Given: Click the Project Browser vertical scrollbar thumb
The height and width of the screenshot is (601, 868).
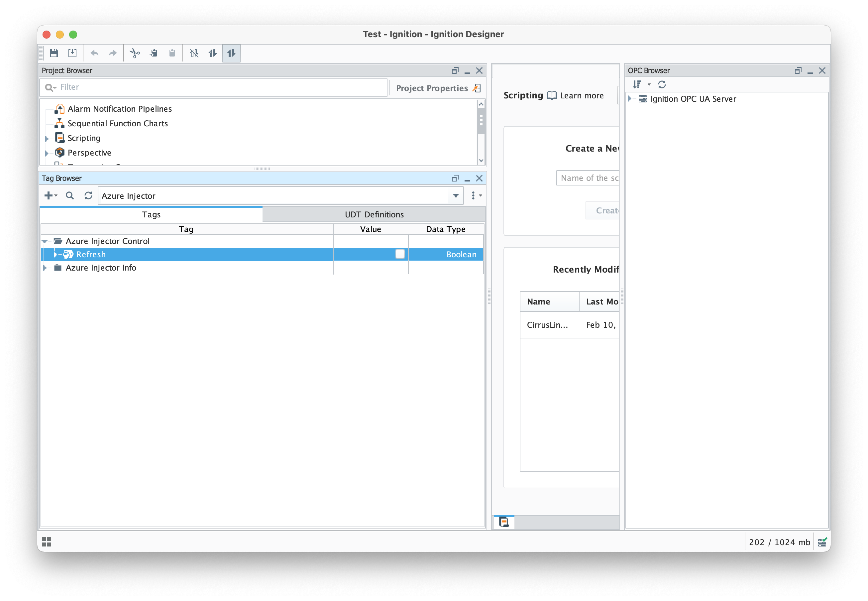Looking at the screenshot, I should click(x=481, y=121).
